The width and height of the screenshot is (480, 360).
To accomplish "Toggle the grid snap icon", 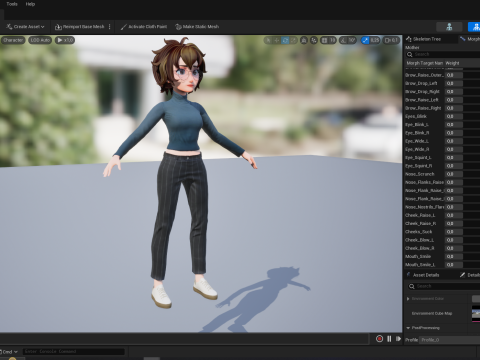I will coord(324,40).
